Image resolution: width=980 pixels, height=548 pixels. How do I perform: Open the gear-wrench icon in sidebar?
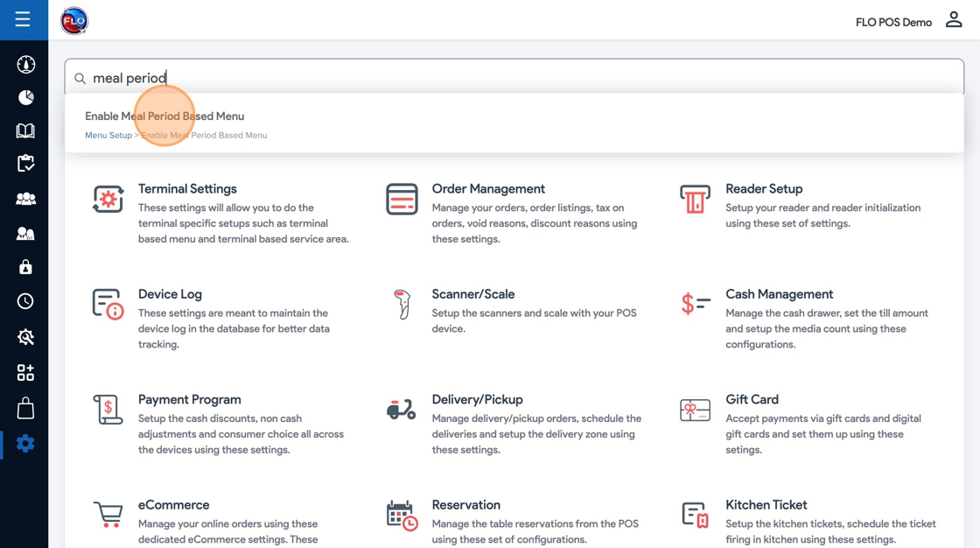click(25, 337)
